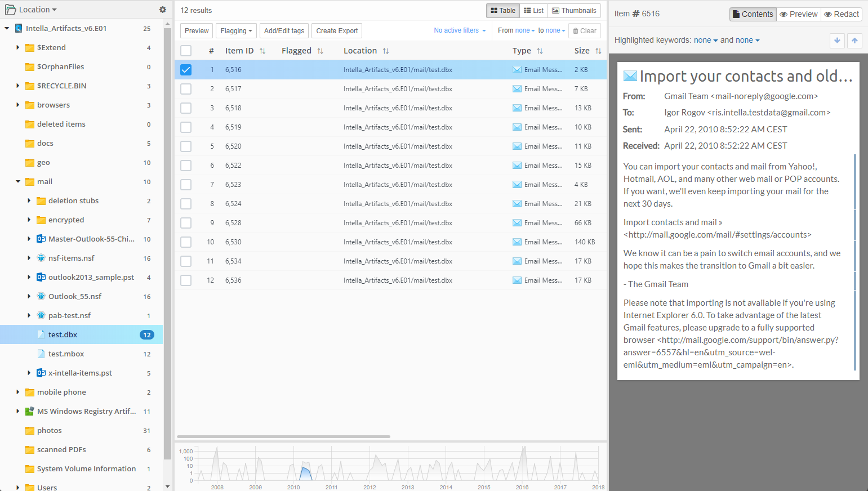Open the Location panel settings gear
This screenshot has width=868, height=491.
click(x=163, y=10)
